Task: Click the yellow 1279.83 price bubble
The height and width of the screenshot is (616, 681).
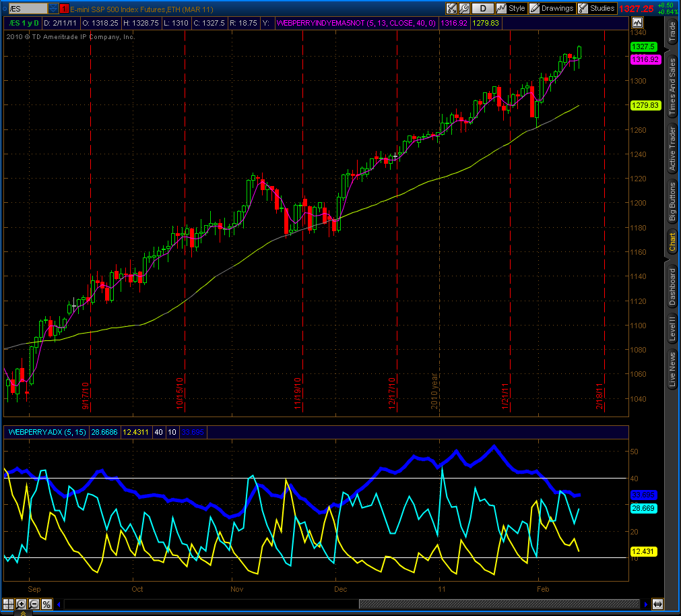Action: 645,105
